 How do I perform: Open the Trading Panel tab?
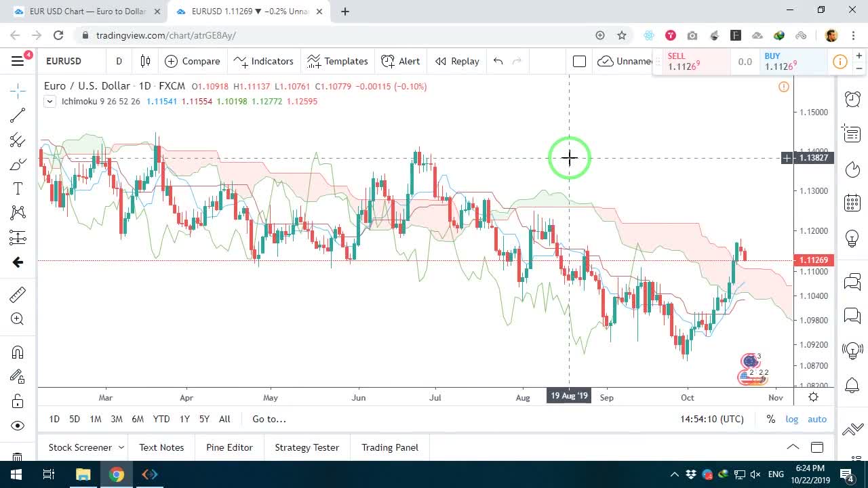click(x=390, y=447)
